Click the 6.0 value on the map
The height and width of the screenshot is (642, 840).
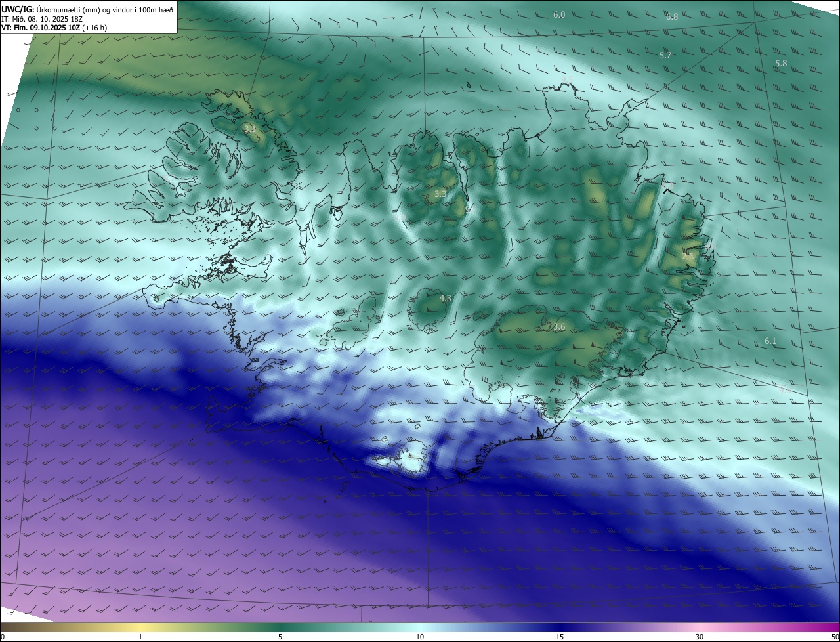pos(559,14)
